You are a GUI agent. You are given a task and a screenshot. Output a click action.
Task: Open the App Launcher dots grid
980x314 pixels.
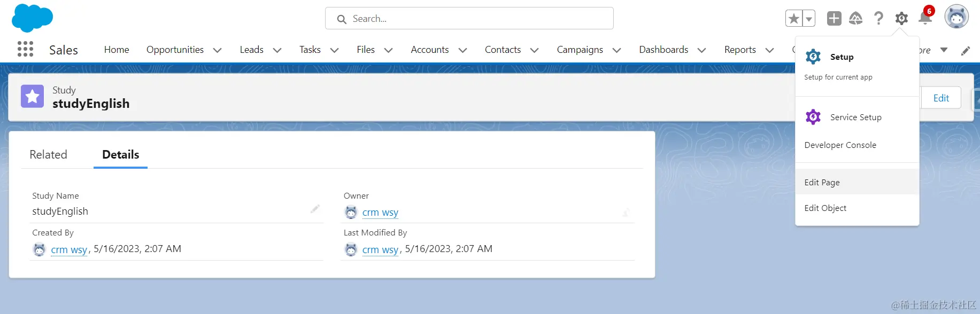pos(25,49)
